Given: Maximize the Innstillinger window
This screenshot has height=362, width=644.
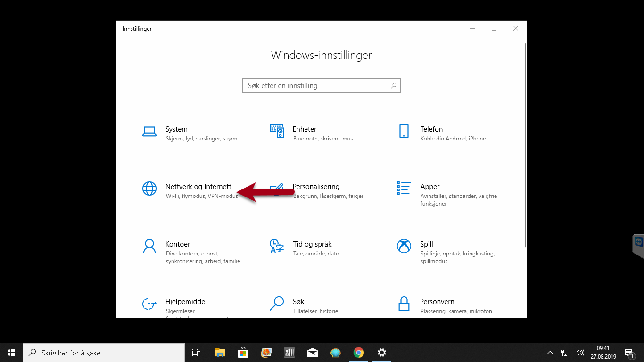Looking at the screenshot, I should 494,29.
